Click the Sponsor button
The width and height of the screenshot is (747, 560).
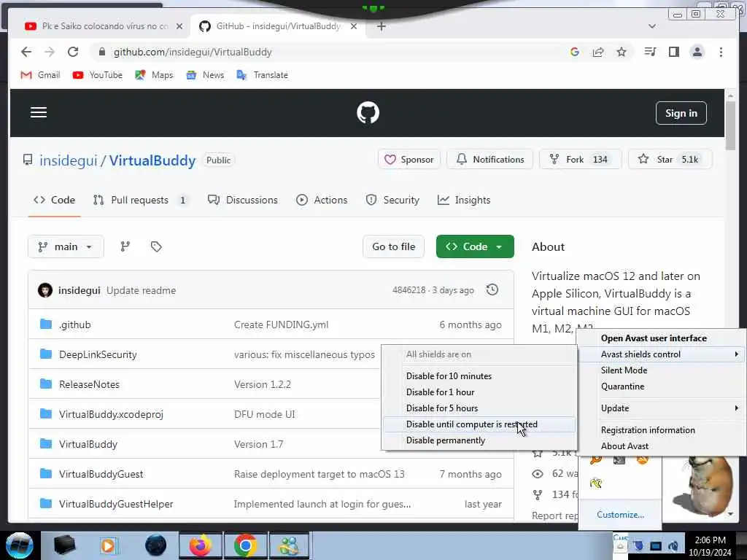(x=409, y=160)
